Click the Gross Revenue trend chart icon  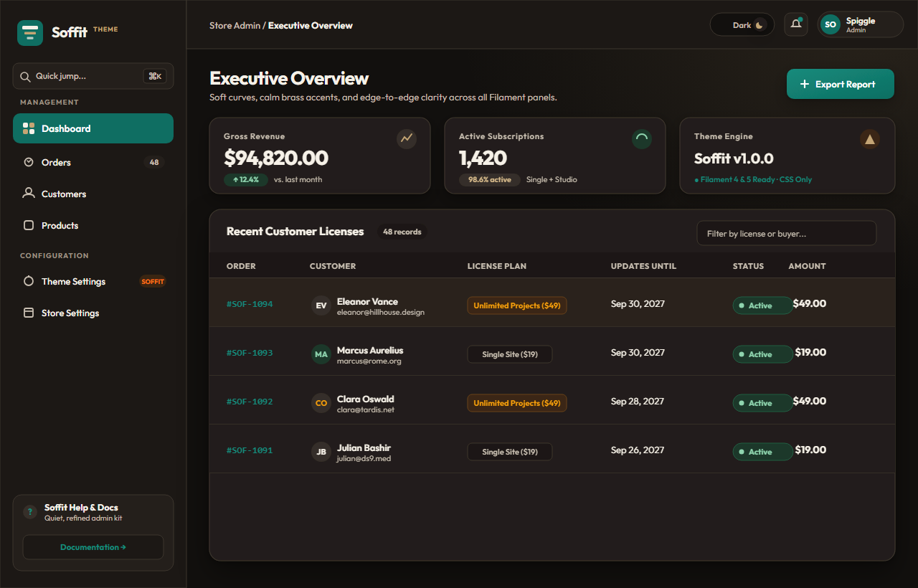[407, 138]
